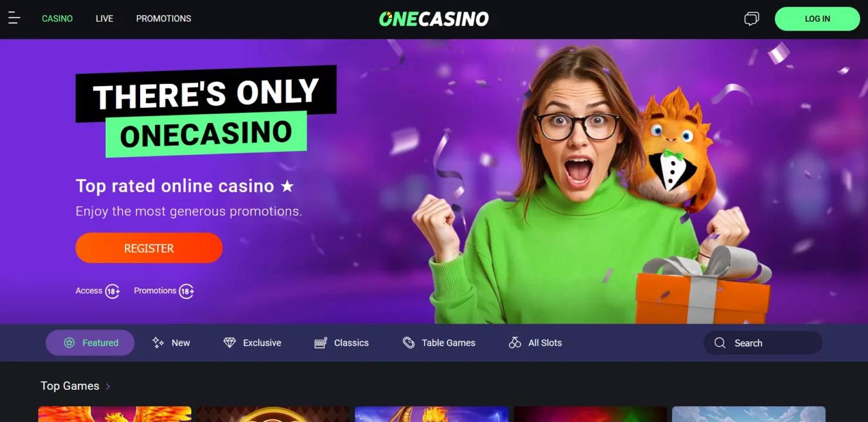Click the cherries All Slots icon
Screen dimensions: 868x422
(x=515, y=343)
